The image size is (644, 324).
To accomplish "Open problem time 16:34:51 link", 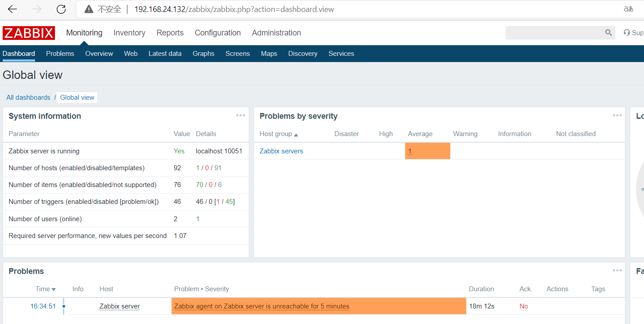I will (43, 306).
